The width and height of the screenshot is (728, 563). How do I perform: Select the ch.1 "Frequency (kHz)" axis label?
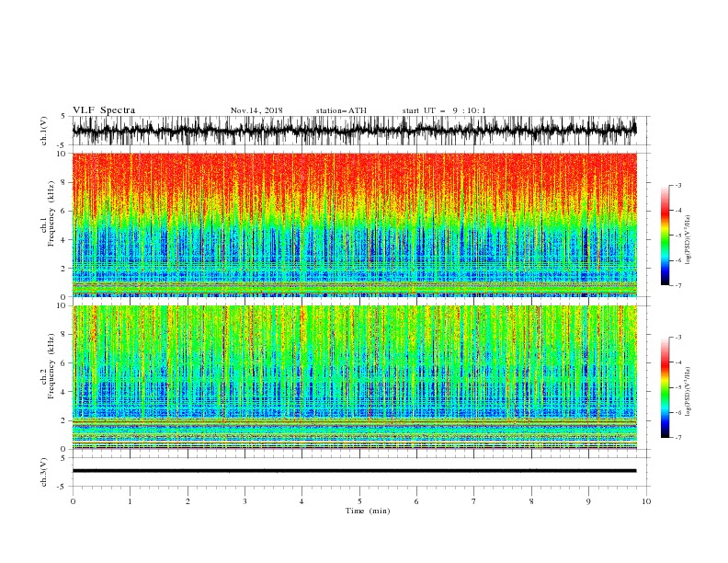tap(51, 213)
